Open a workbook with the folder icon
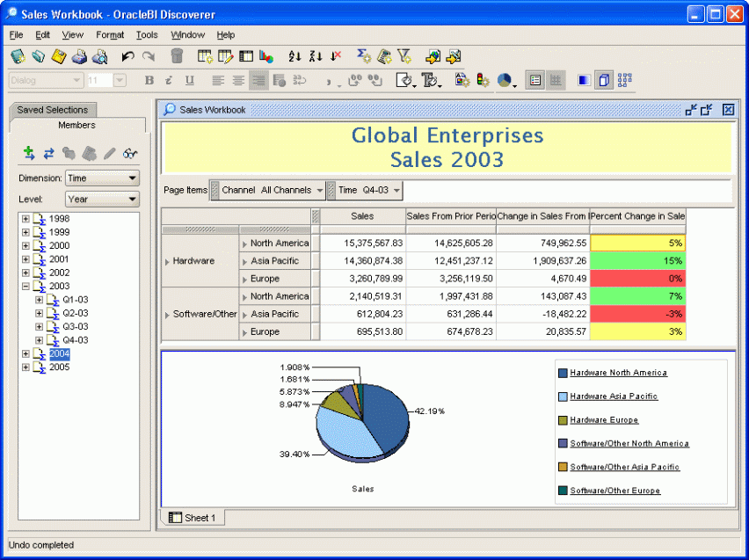 coord(38,56)
